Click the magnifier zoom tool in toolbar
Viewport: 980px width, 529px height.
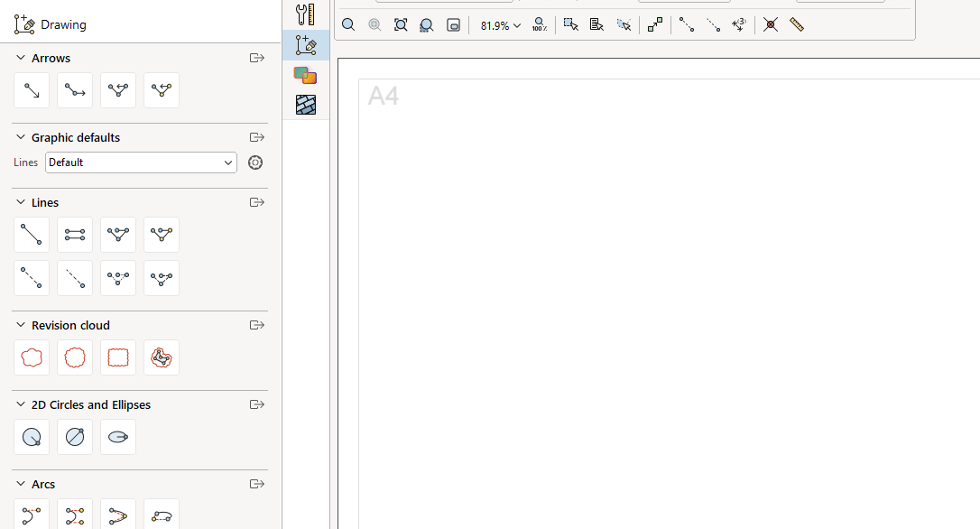click(348, 25)
